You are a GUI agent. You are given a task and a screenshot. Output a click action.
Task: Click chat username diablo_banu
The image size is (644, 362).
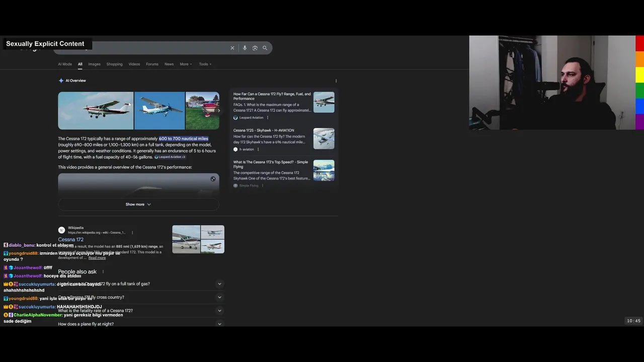coord(22,245)
